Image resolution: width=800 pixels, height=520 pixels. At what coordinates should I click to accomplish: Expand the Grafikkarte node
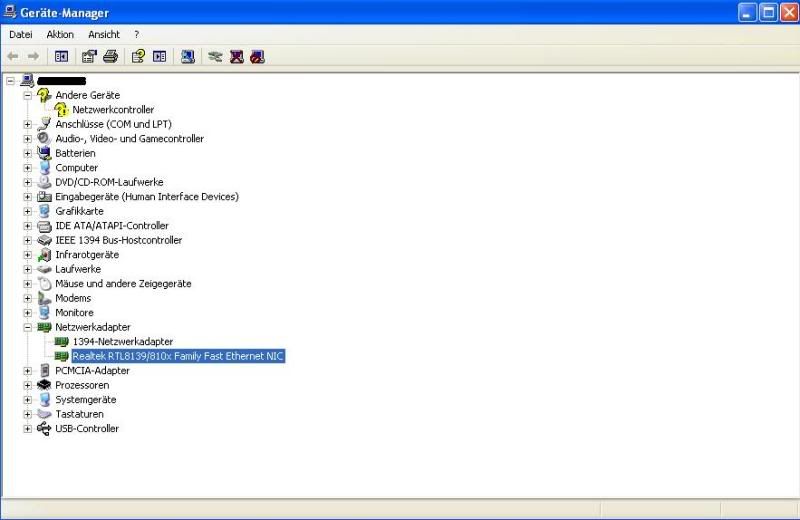[x=28, y=211]
